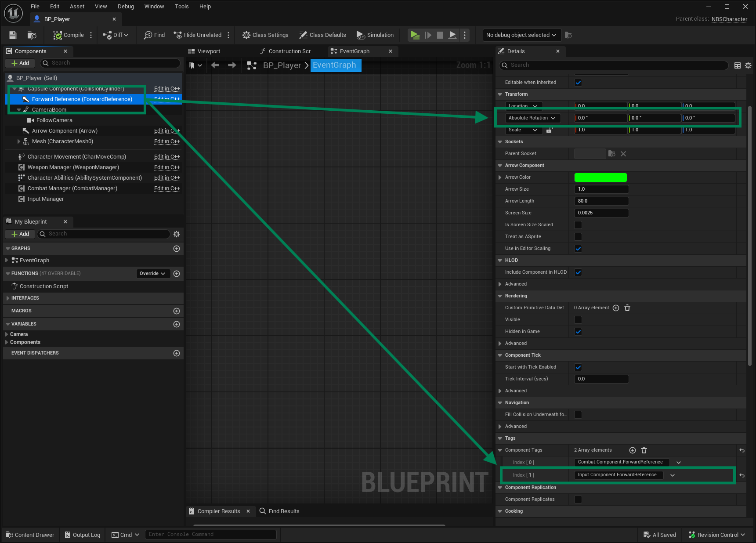
Task: Navigate back in graph history
Action: coord(215,65)
